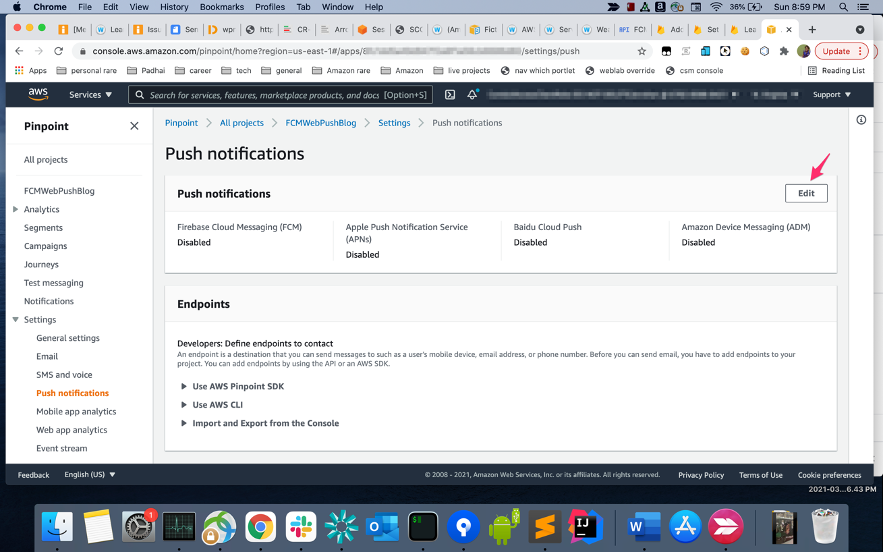This screenshot has width=883, height=552.
Task: Open Android Studio from the Dock
Action: click(504, 527)
